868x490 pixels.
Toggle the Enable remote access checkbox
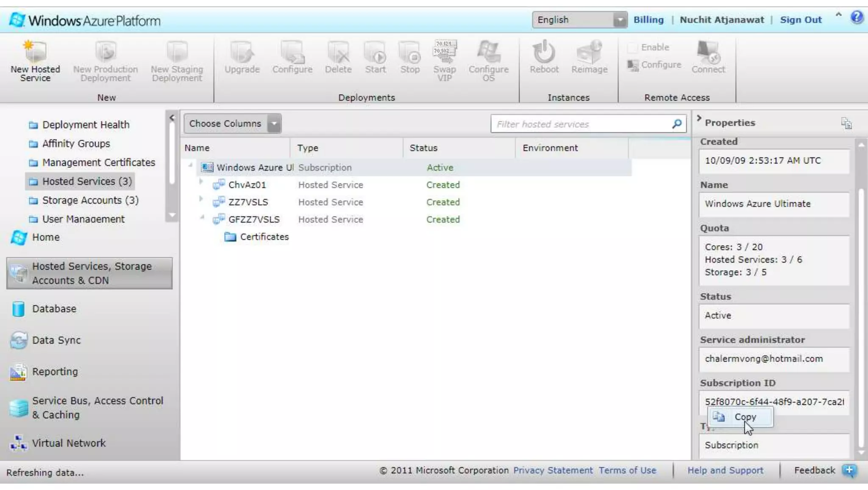pyautogui.click(x=632, y=48)
